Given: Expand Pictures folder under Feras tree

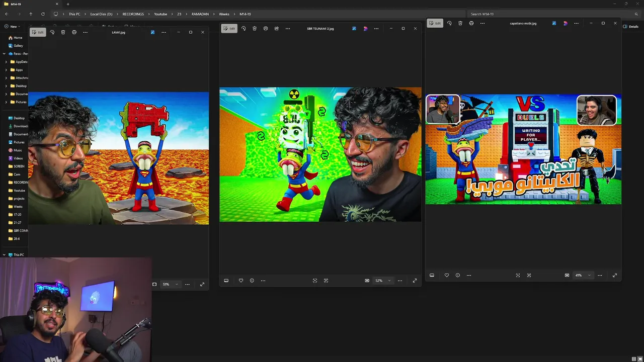Looking at the screenshot, I should (x=6, y=102).
